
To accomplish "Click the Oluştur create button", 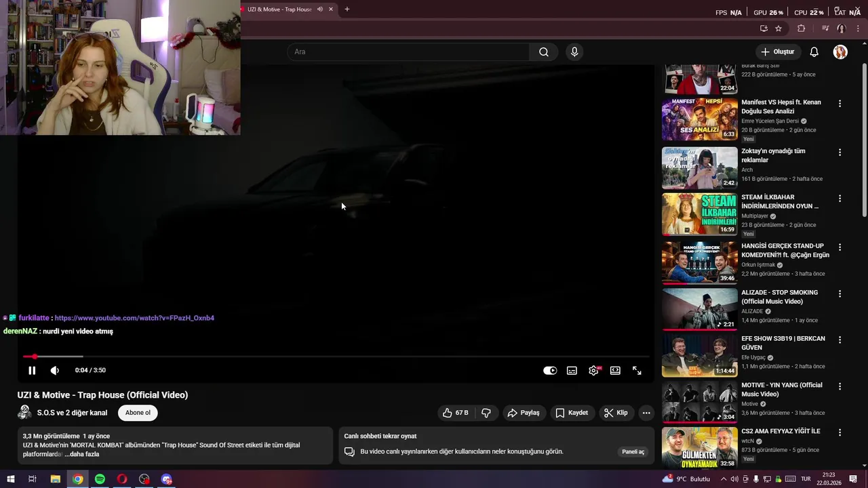I will (x=778, y=52).
